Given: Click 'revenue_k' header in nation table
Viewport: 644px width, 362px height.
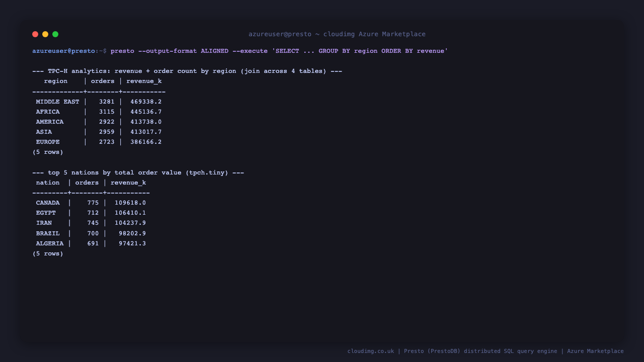Looking at the screenshot, I should (x=128, y=183).
